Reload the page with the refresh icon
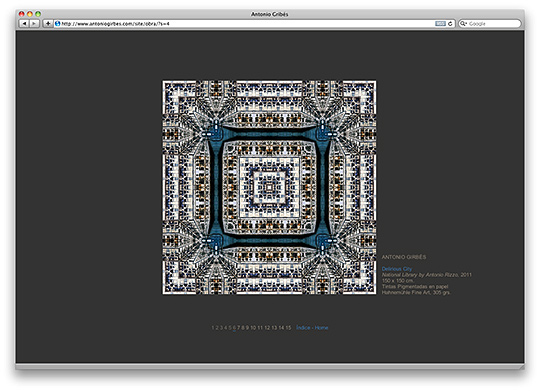 (450, 23)
